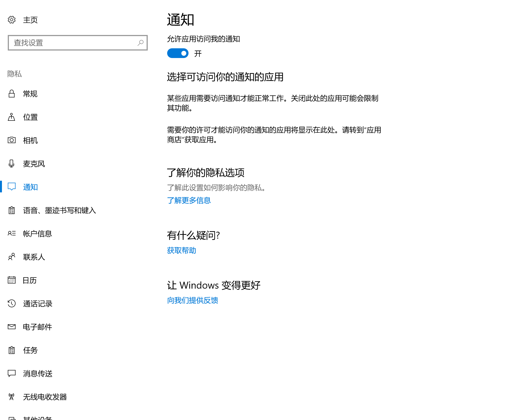This screenshot has width=532, height=420.
Task: Click the home gear icon
Action: coord(12,20)
